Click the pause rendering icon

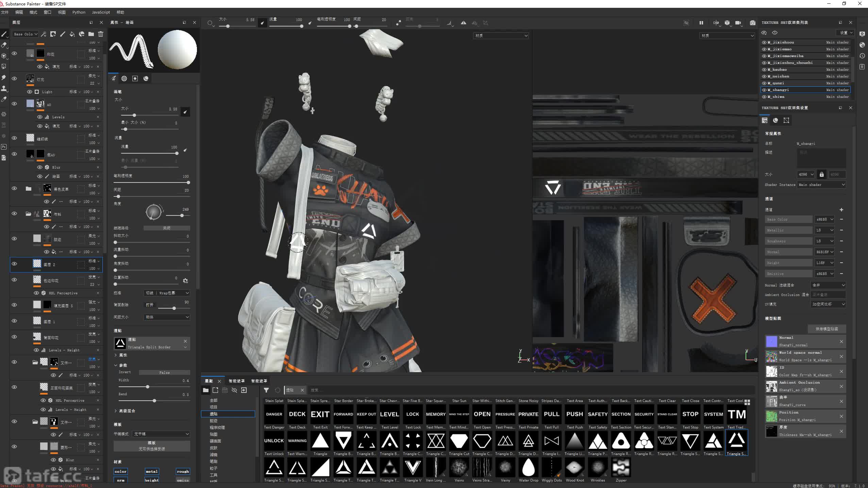tap(701, 23)
